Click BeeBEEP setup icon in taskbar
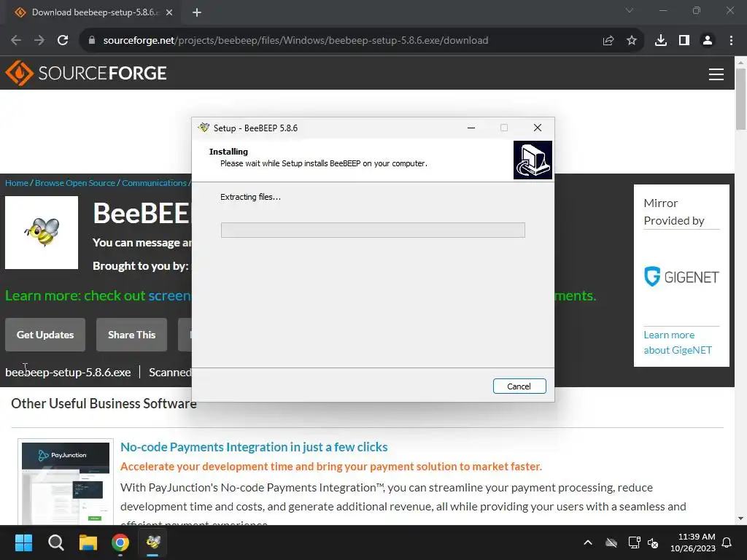This screenshot has width=747, height=560. coord(153,542)
